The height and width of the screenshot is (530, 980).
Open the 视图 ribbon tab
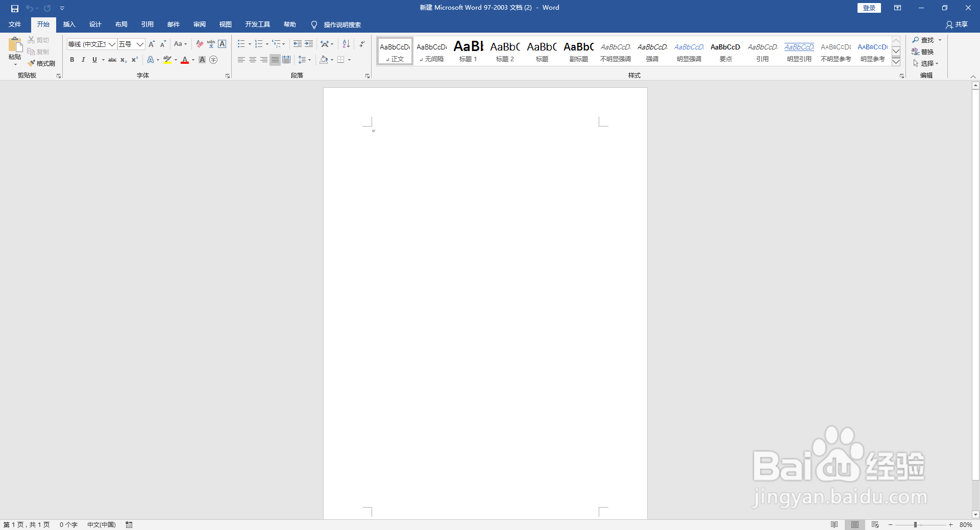pos(225,24)
